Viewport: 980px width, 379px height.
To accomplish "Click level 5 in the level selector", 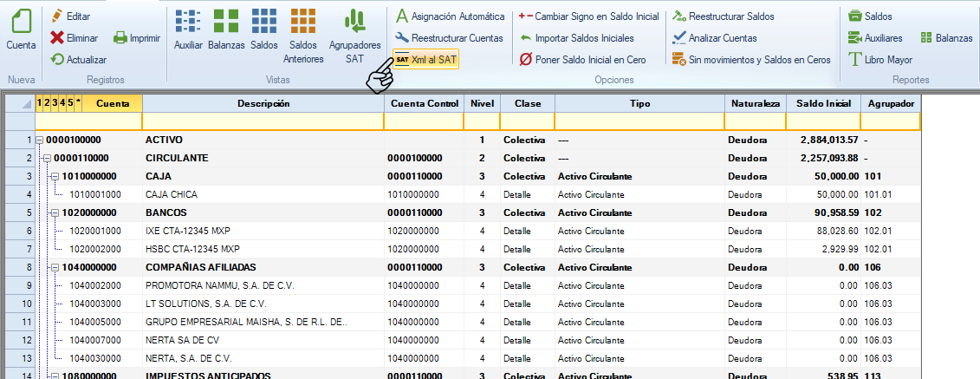I will tap(70, 103).
